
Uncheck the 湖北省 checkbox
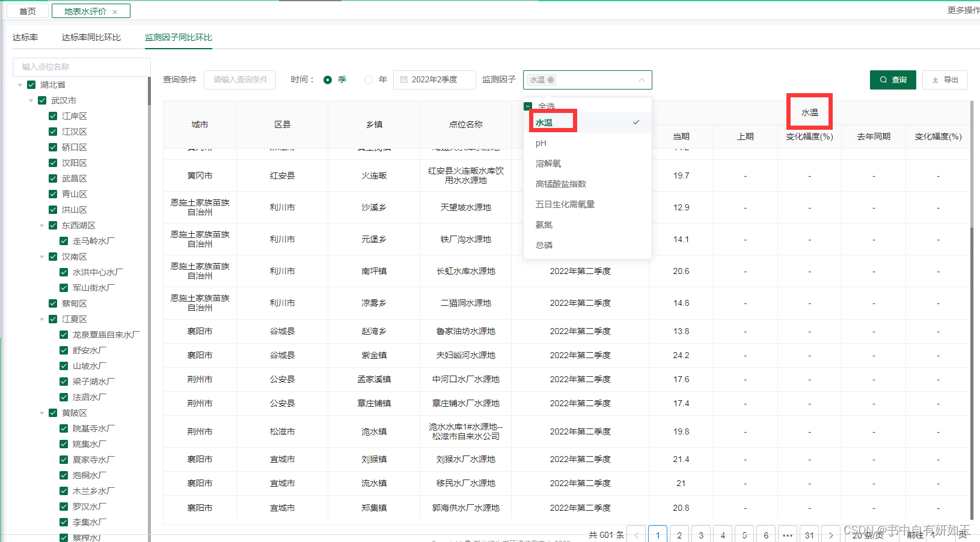click(31, 85)
